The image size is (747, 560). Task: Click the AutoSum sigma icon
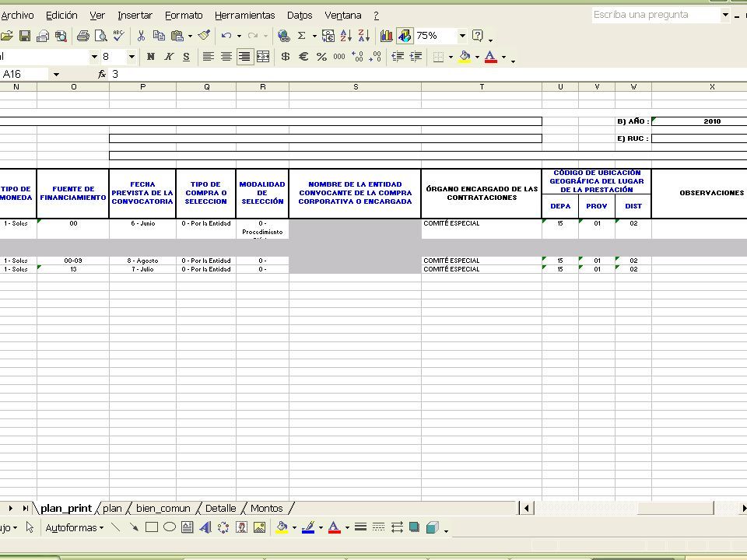302,36
